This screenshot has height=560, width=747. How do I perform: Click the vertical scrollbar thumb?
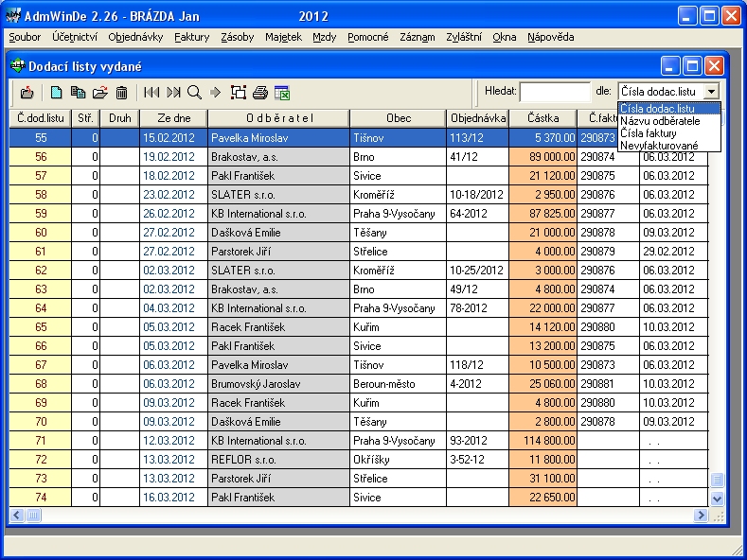(717, 480)
